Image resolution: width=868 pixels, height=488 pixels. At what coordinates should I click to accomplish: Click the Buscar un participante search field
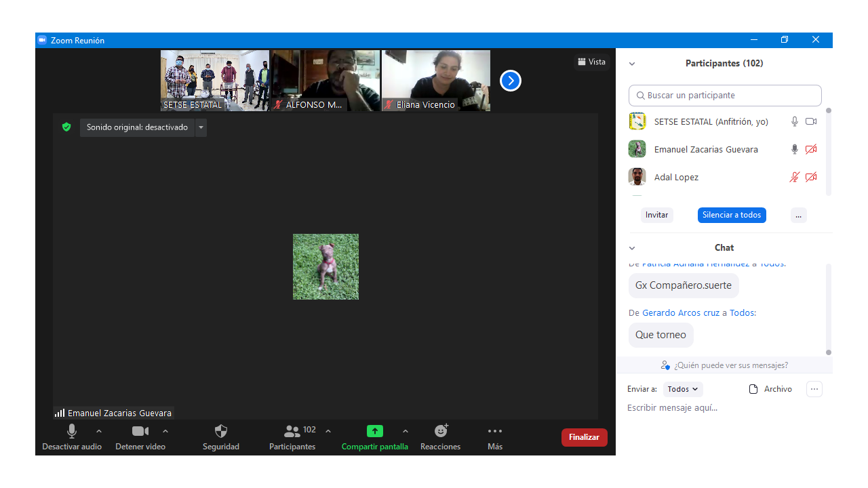tap(725, 96)
